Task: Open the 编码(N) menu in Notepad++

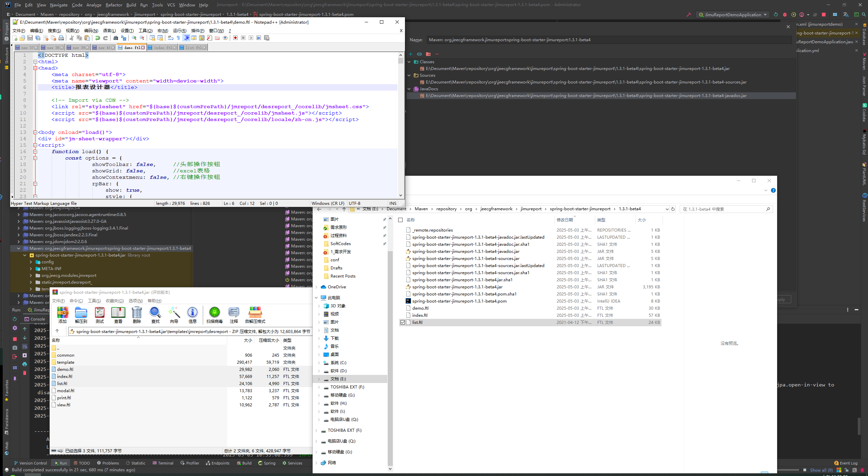Action: point(91,31)
